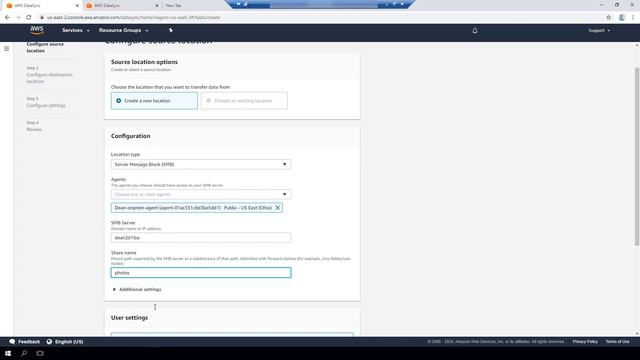Switch to the New Tab browser tab
Screen dimensions: 640x360
pos(173,6)
